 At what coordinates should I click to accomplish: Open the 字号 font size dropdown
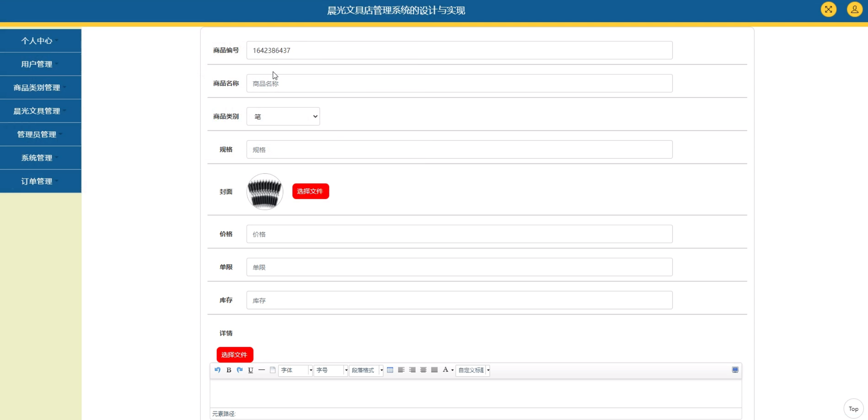click(x=331, y=370)
